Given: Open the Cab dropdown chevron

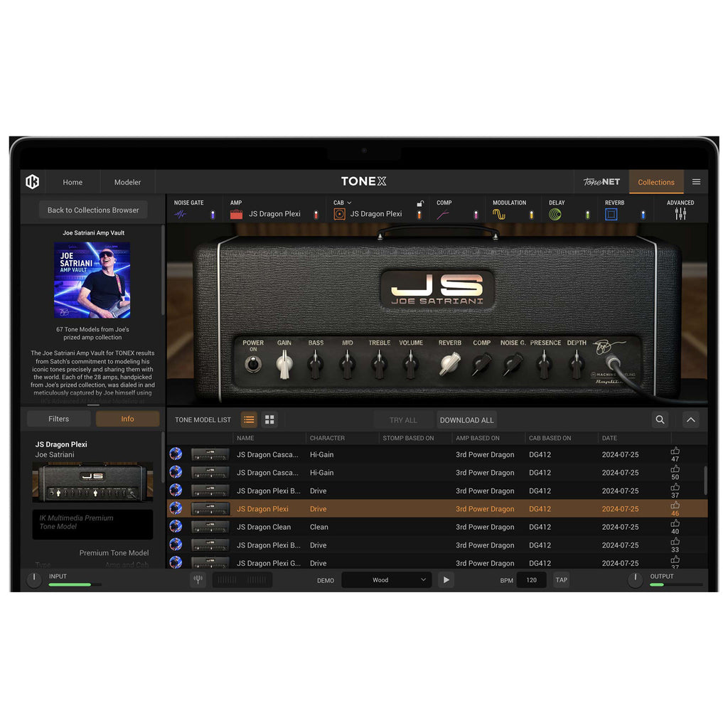Looking at the screenshot, I should pos(349,203).
